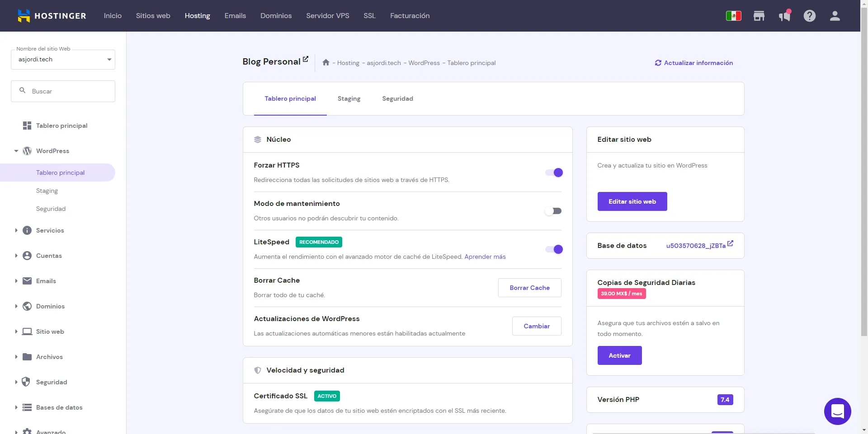Click the Emails envelope icon
The height and width of the screenshot is (434, 868).
pos(27,281)
